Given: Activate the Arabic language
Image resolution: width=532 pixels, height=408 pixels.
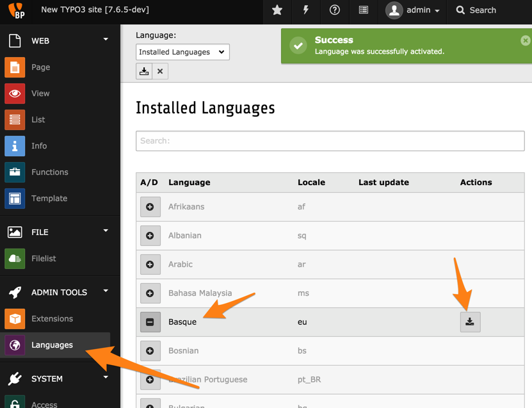Looking at the screenshot, I should click(x=150, y=265).
